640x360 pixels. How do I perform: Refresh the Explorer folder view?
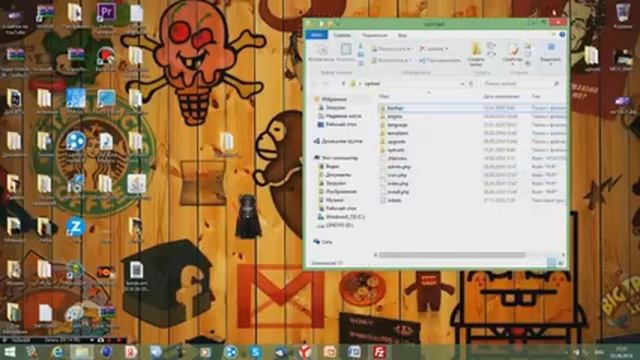[471, 84]
